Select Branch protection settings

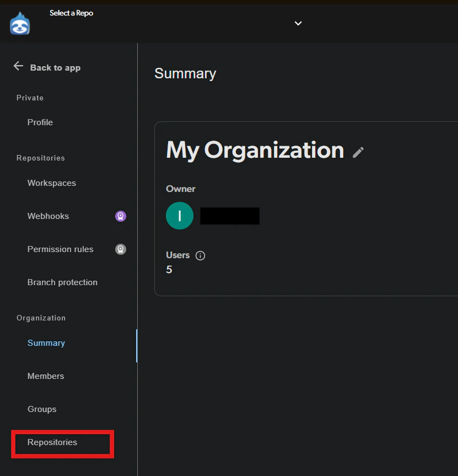click(x=62, y=282)
